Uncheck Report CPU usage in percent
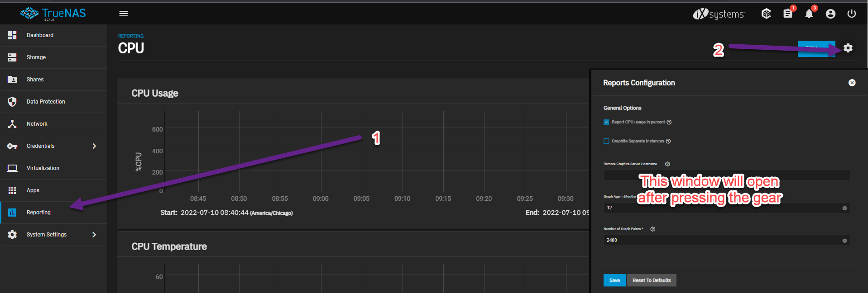Viewport: 868px width, 293px height. [x=606, y=122]
